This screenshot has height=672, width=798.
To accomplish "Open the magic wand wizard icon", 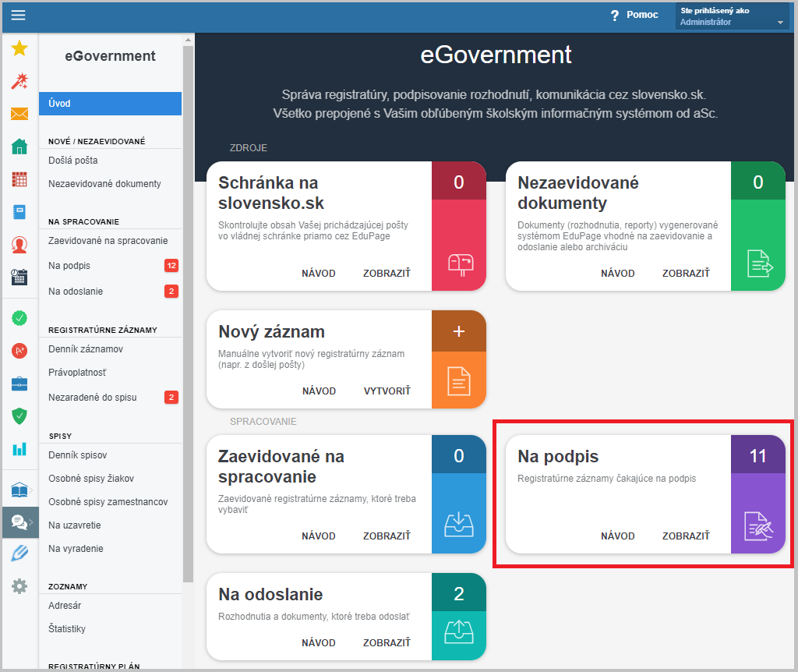I will (19, 81).
